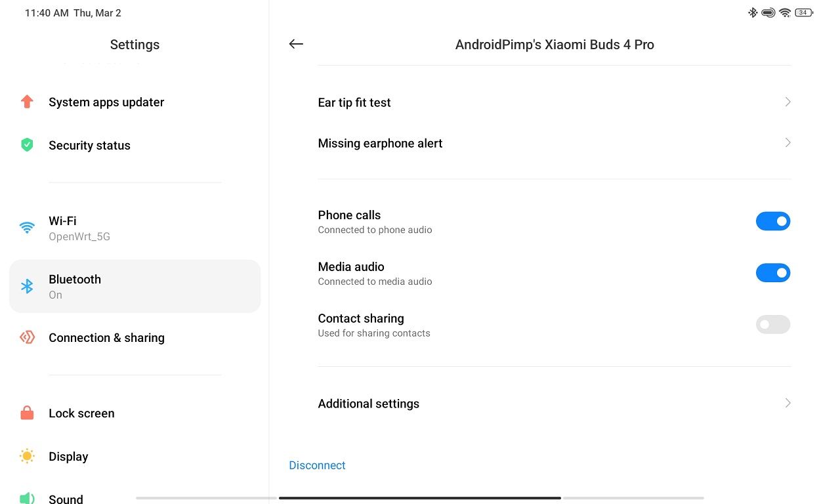
Task: Expand Additional settings
Action: pos(555,403)
